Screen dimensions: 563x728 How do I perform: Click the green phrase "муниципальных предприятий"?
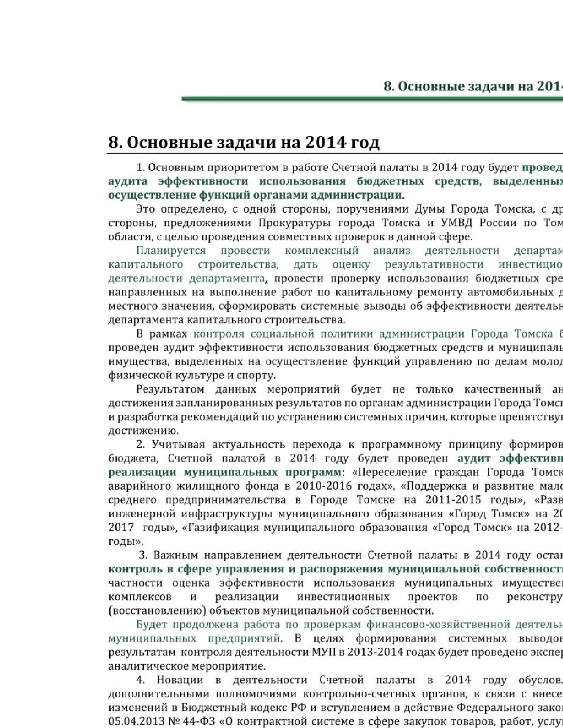(194, 638)
